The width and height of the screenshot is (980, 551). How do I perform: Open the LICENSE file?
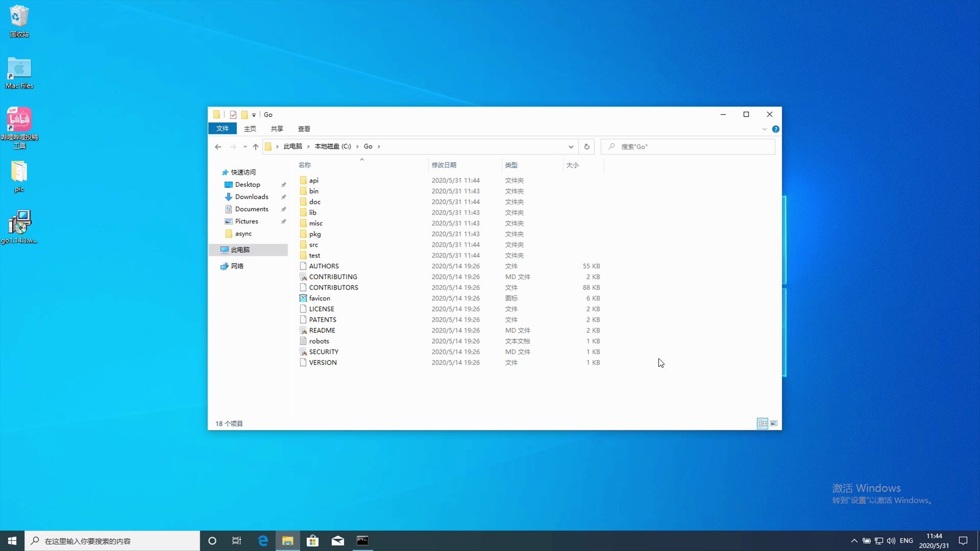click(321, 309)
